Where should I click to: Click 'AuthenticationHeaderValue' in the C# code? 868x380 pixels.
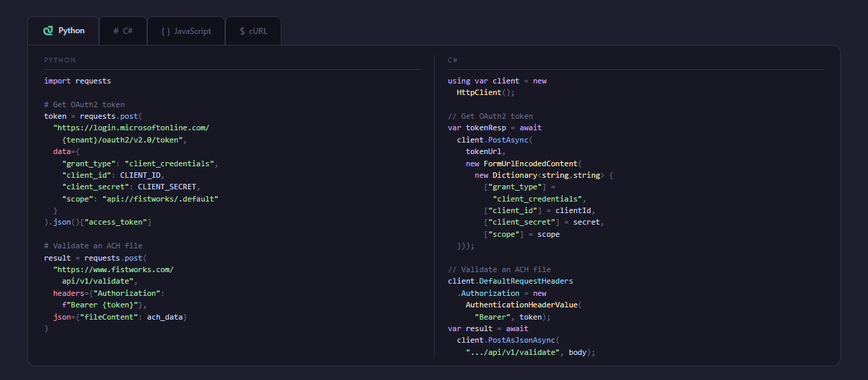(521, 305)
